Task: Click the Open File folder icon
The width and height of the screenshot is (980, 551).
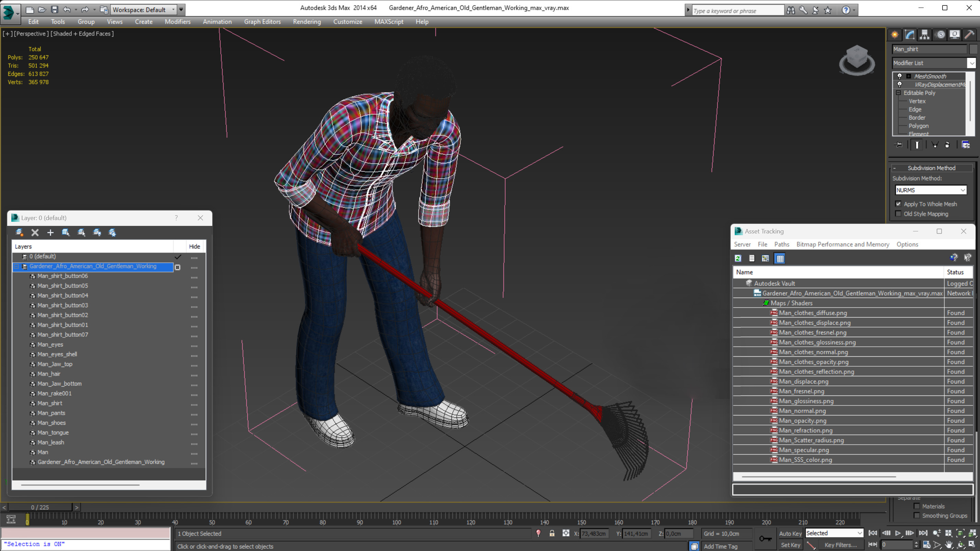Action: (x=42, y=10)
